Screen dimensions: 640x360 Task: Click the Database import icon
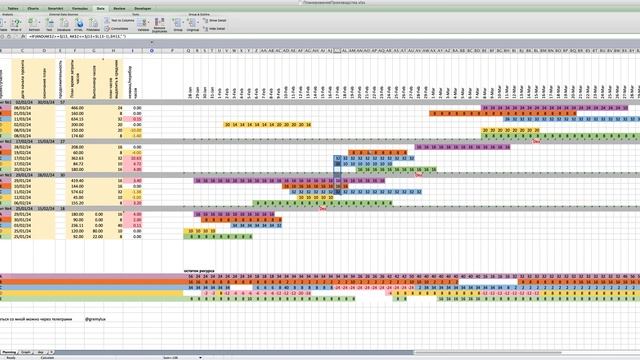[64, 23]
